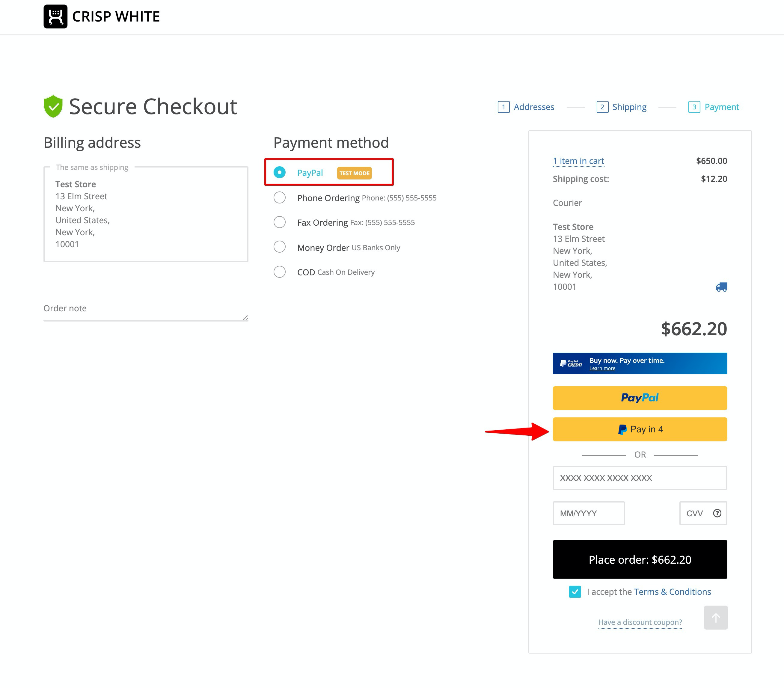The height and width of the screenshot is (688, 784).
Task: Click the TEST MODE badge
Action: (x=354, y=173)
